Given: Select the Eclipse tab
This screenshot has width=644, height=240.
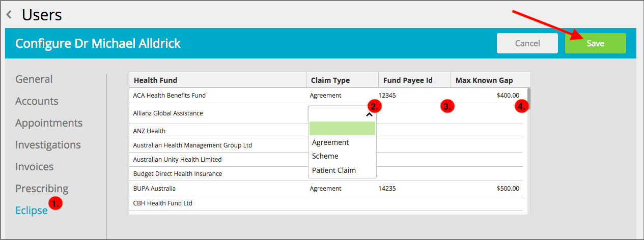Looking at the screenshot, I should point(32,211).
